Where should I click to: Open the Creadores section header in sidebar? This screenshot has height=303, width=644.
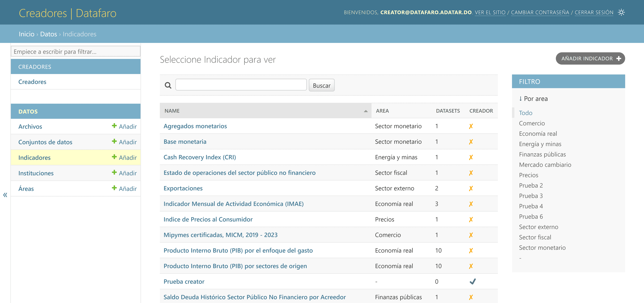point(35,67)
